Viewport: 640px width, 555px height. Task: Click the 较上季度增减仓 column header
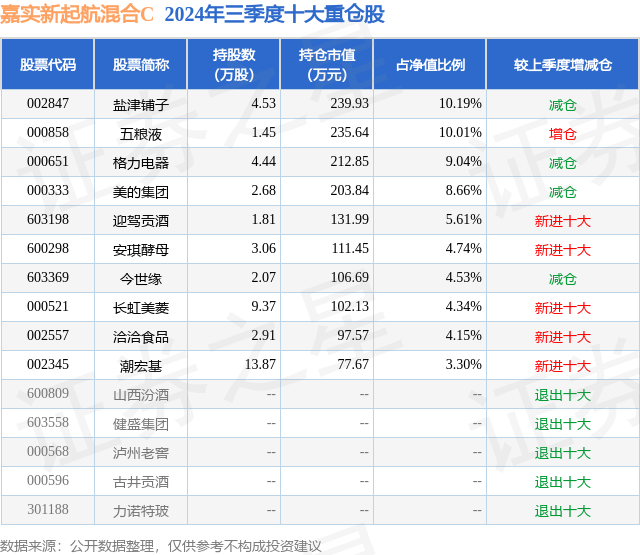point(563,64)
